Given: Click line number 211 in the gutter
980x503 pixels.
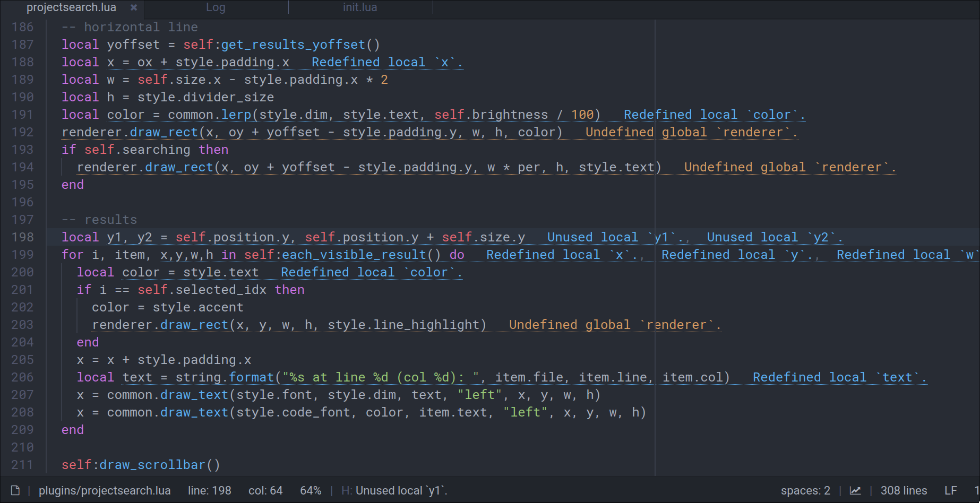Looking at the screenshot, I should pyautogui.click(x=22, y=465).
